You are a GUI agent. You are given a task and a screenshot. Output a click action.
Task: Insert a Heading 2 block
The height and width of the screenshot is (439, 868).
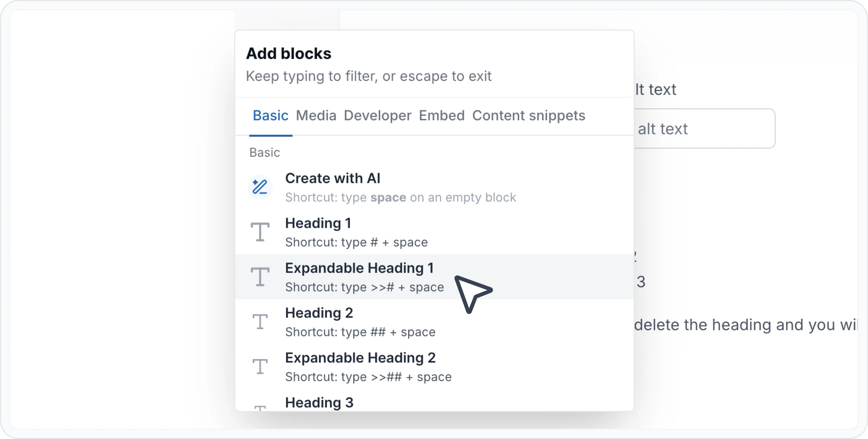434,322
